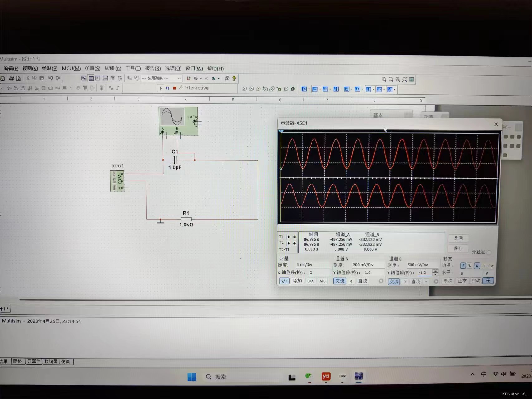Viewport: 532px width, 399px height.
Task: Stop the simulation with the red square
Action: coord(174,88)
